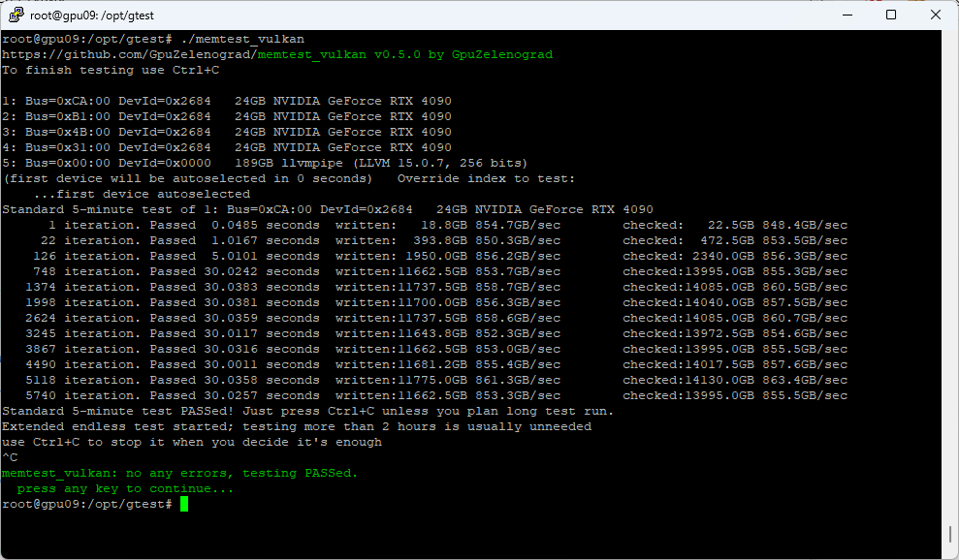Select device line 2 with Bus=0xB1:00
959x560 pixels.
click(226, 116)
